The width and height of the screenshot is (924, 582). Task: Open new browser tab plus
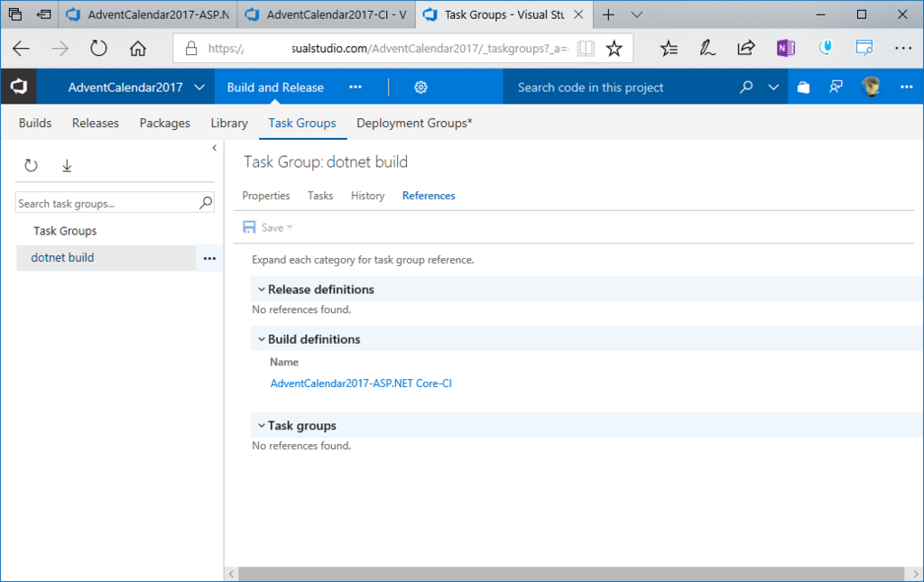pos(608,14)
